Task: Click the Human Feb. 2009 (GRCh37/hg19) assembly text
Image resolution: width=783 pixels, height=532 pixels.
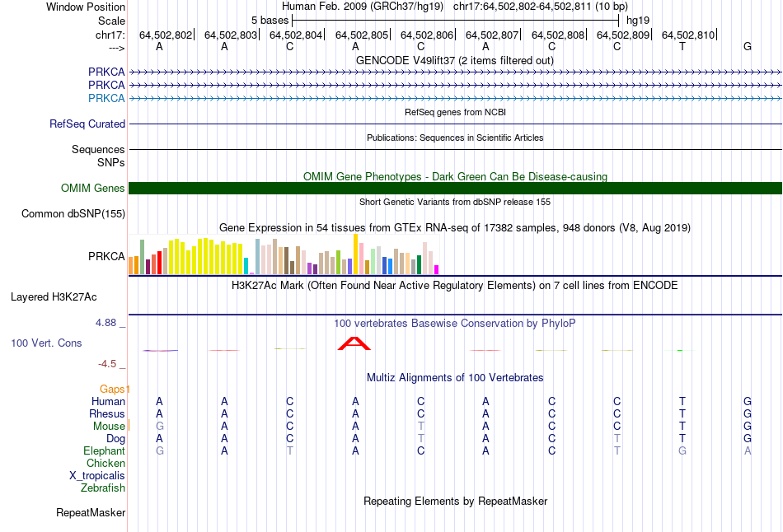Action: tap(363, 7)
